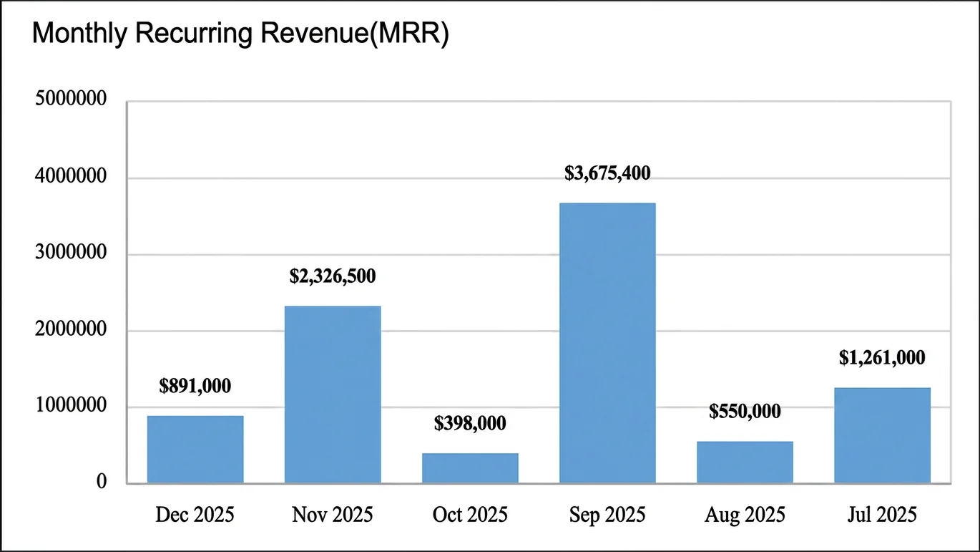The width and height of the screenshot is (980, 552).
Task: Click the $550,000 data label
Action: [x=745, y=412]
